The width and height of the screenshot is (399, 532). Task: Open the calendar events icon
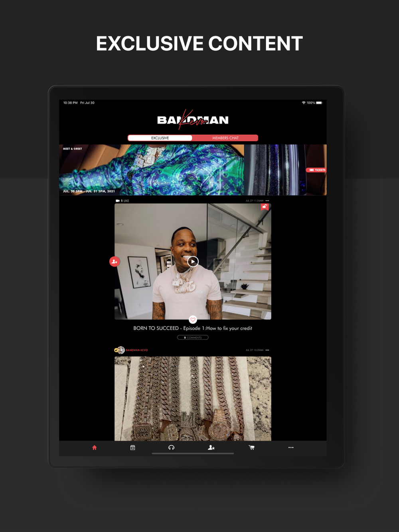point(133,447)
